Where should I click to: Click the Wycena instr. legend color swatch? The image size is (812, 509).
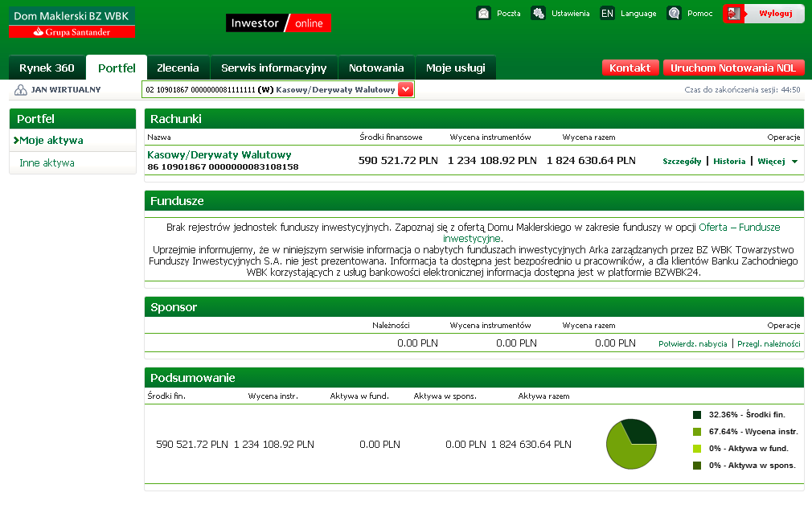[x=696, y=432]
